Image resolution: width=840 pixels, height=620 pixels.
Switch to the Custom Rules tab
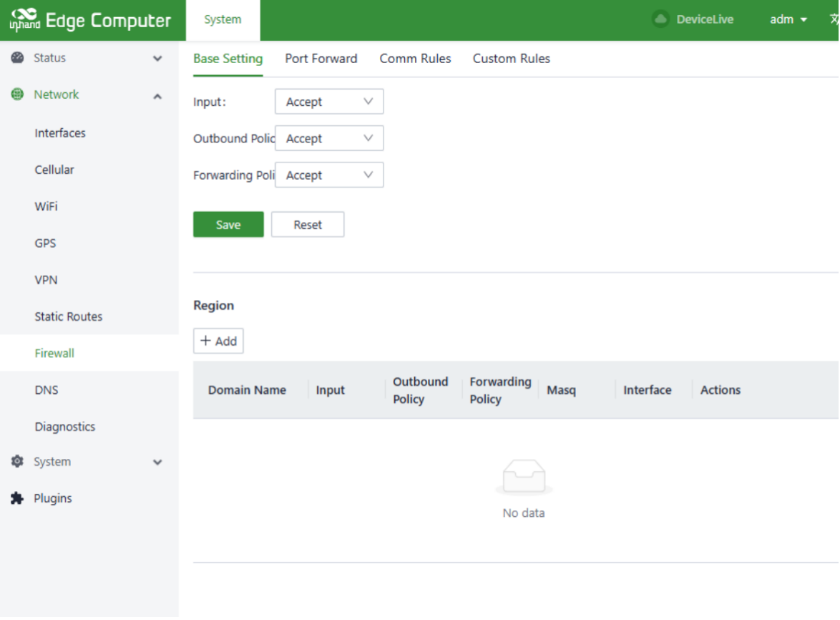pyautogui.click(x=511, y=59)
